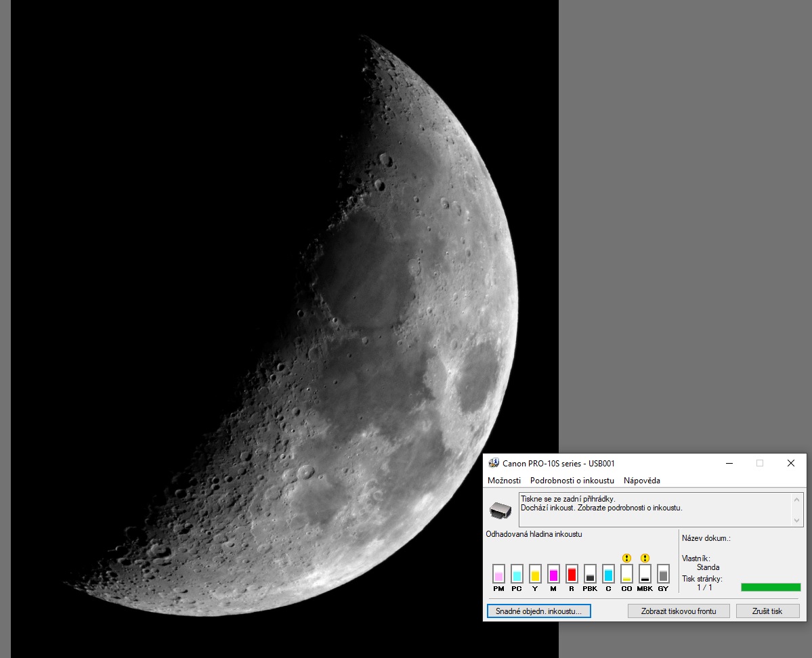Click the printer icon beside status message
This screenshot has height=658, width=812.
click(501, 509)
